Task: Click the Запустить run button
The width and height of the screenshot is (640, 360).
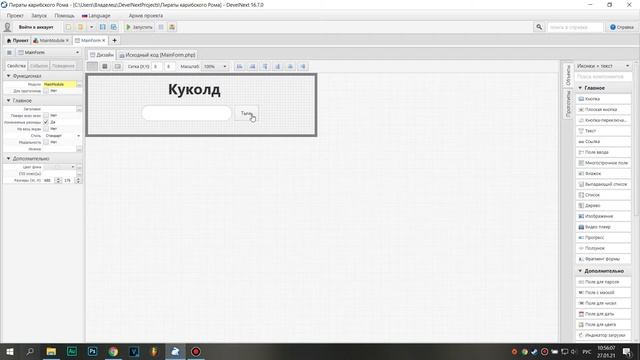Action: pos(139,27)
